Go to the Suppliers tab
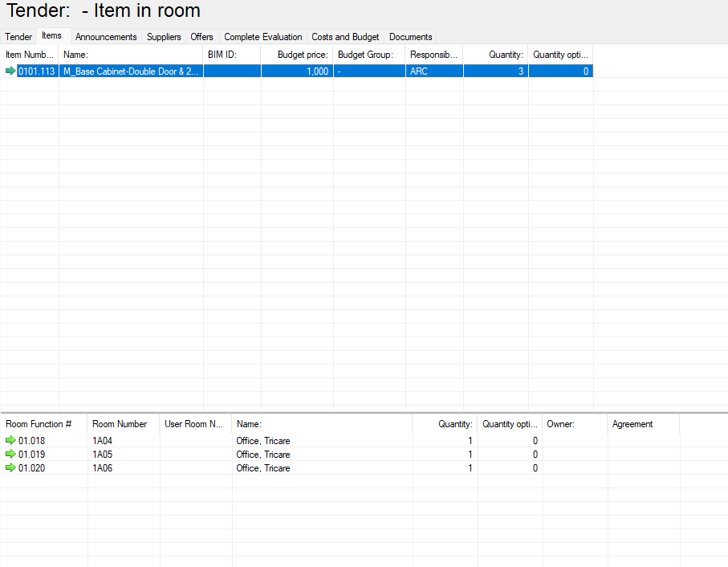 pyautogui.click(x=164, y=37)
